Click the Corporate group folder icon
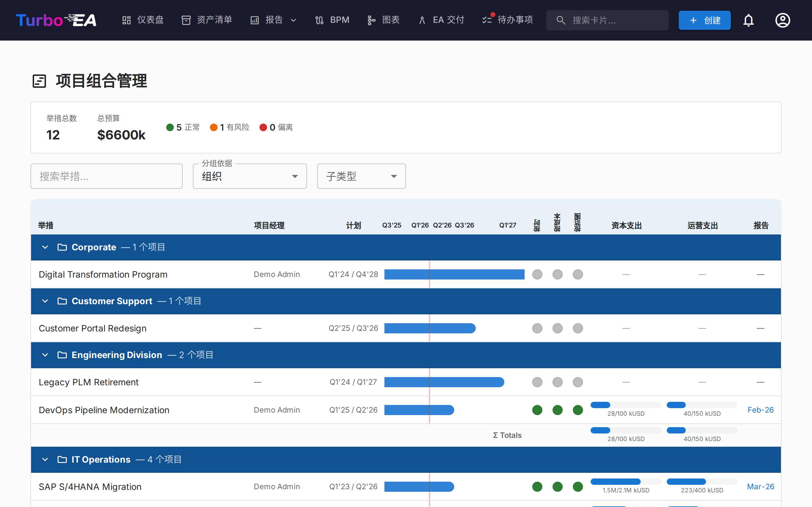The height and width of the screenshot is (507, 812). click(x=62, y=247)
